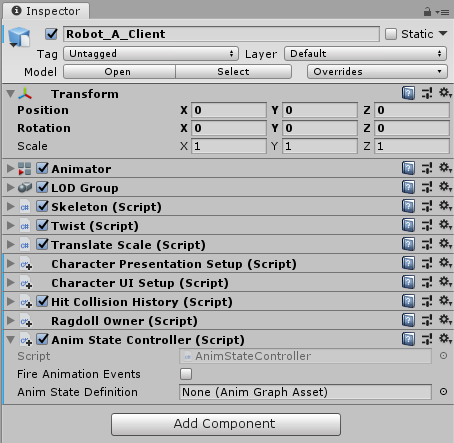454x443 pixels.
Task: Open gear menu for Translate Scale script
Action: pos(445,244)
